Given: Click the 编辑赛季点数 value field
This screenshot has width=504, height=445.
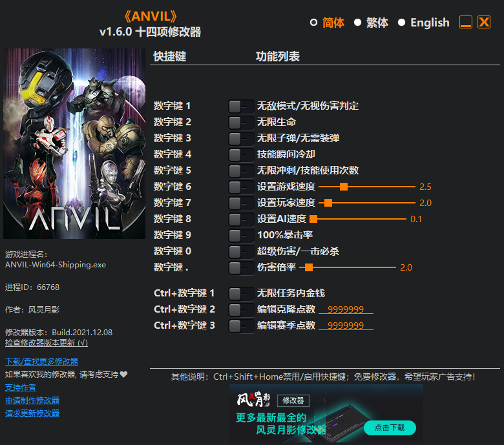Looking at the screenshot, I should pyautogui.click(x=346, y=326).
